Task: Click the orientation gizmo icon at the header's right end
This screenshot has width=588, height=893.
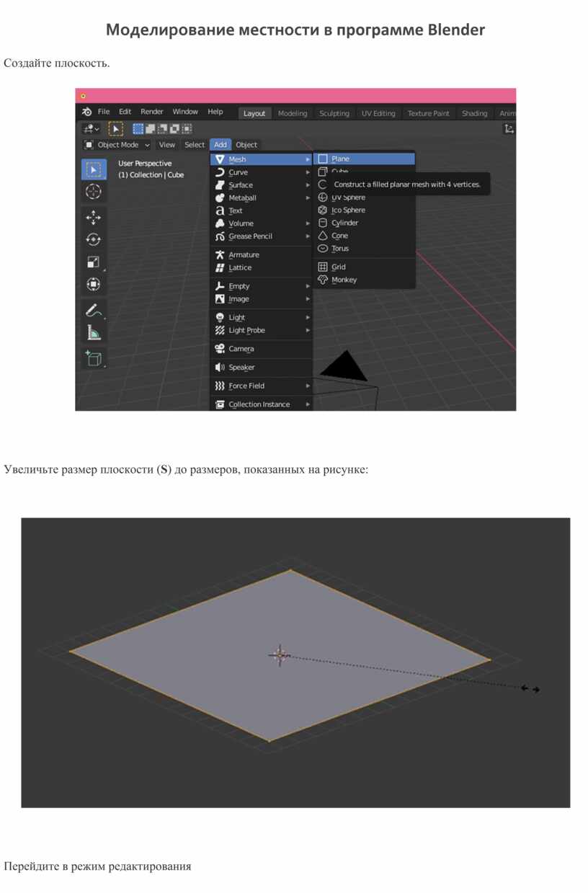Action: 509,129
